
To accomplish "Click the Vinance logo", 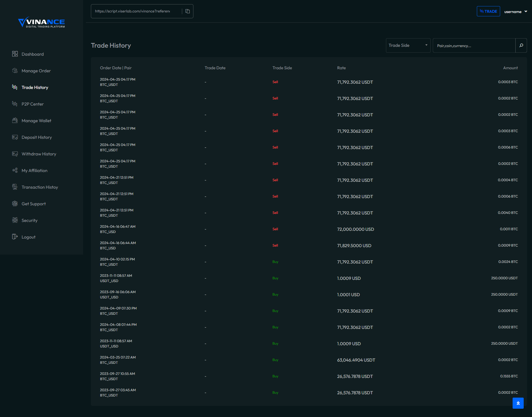I will [42, 22].
